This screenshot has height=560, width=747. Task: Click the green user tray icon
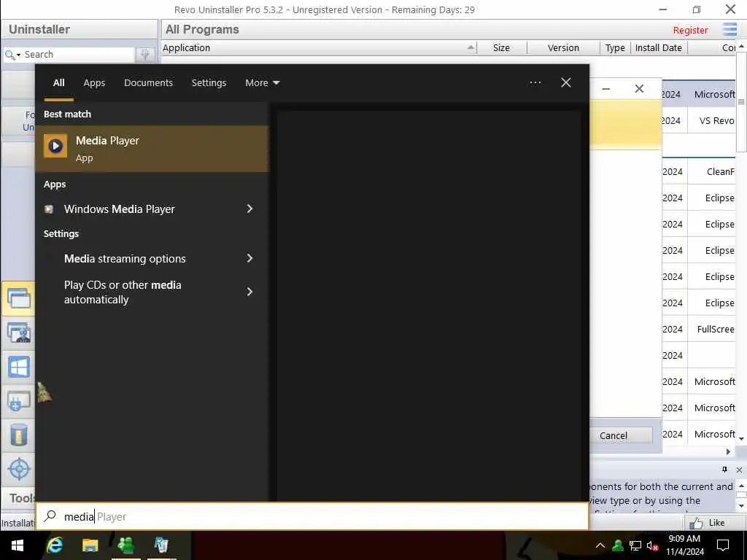tap(618, 545)
